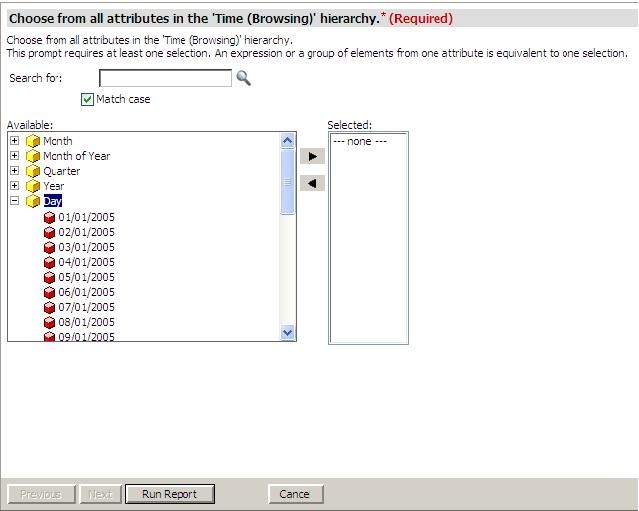
Task: Click inside the Search for text field
Action: point(165,78)
